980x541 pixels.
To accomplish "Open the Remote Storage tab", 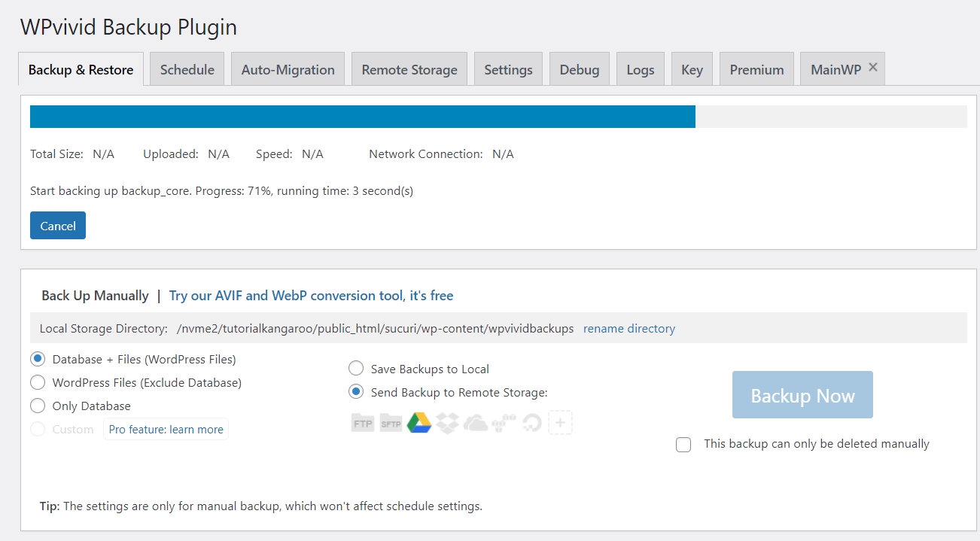I will pyautogui.click(x=409, y=68).
